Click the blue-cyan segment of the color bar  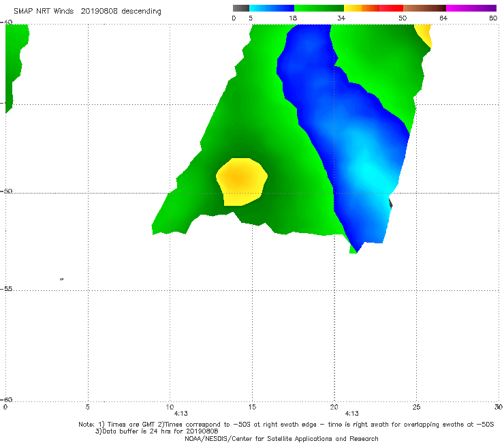272,8
